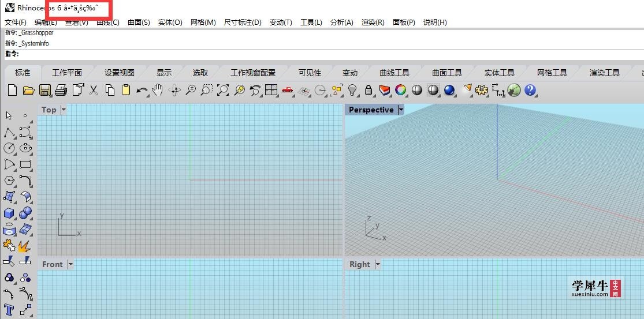The width and height of the screenshot is (644, 319).
Task: Select the Rectangle tool in the sidebar
Action: [x=26, y=164]
